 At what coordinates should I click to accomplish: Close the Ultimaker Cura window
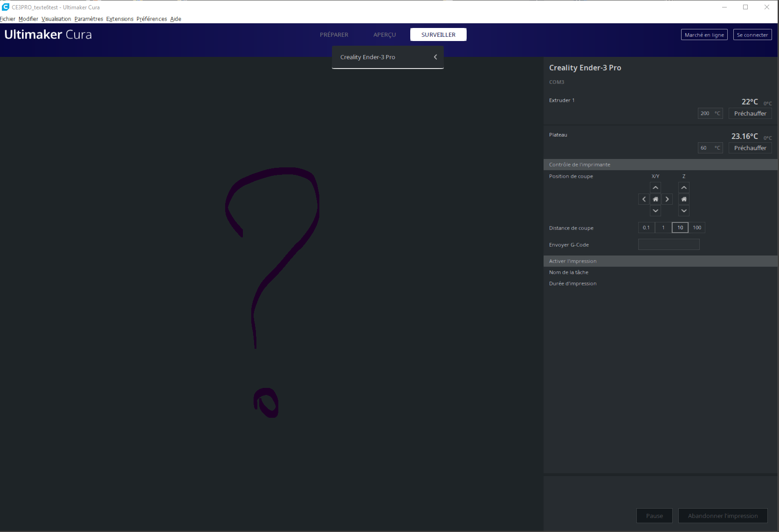(767, 7)
